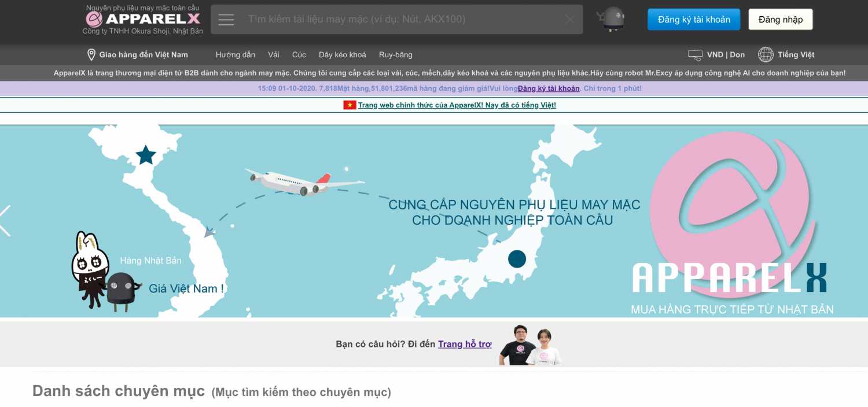Click the ApparelX logo in header
This screenshot has width=868, height=407.
[143, 19]
